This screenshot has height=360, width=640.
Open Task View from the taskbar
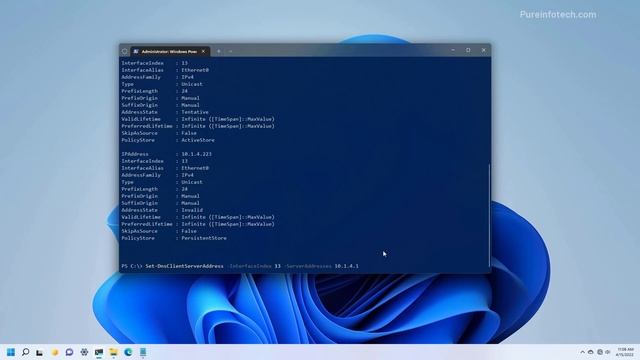(x=40, y=352)
